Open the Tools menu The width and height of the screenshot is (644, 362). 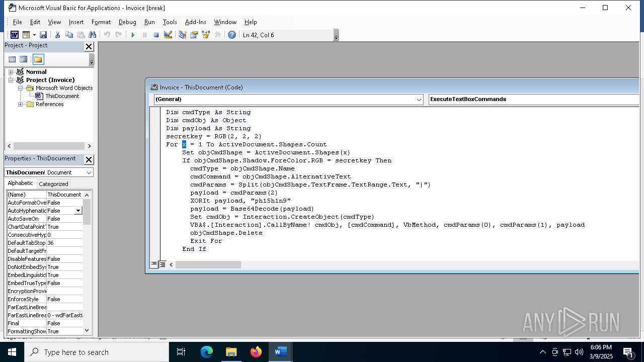tap(170, 22)
